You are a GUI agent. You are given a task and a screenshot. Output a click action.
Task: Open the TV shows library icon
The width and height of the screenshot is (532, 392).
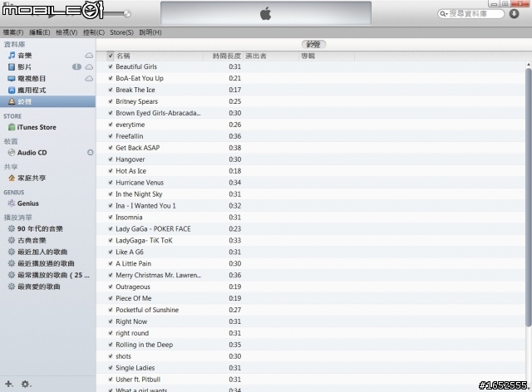point(12,79)
